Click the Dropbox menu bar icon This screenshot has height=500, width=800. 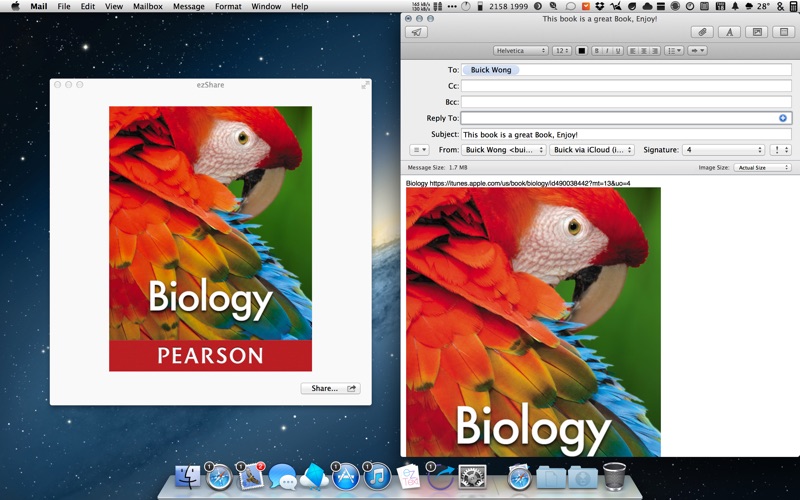[600, 6]
